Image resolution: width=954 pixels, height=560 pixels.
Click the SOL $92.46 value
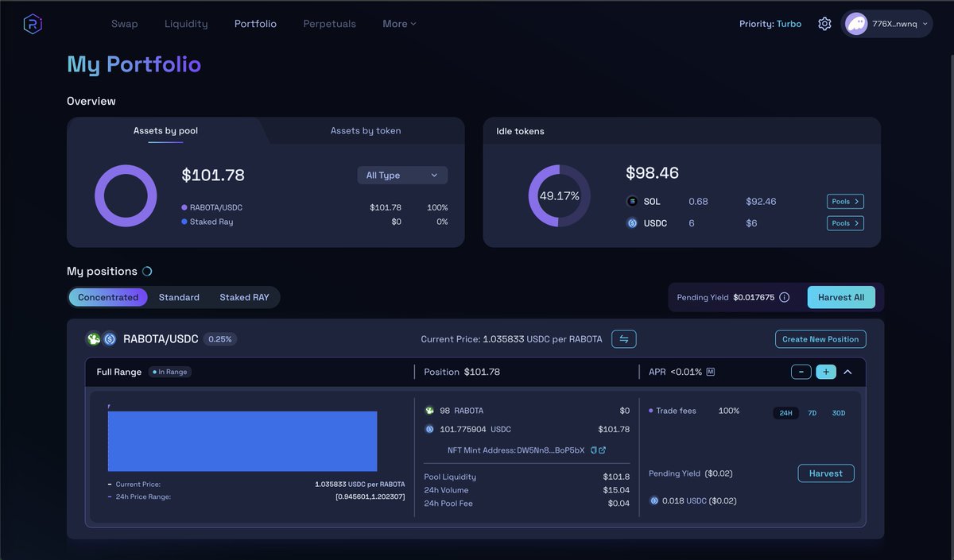(761, 202)
